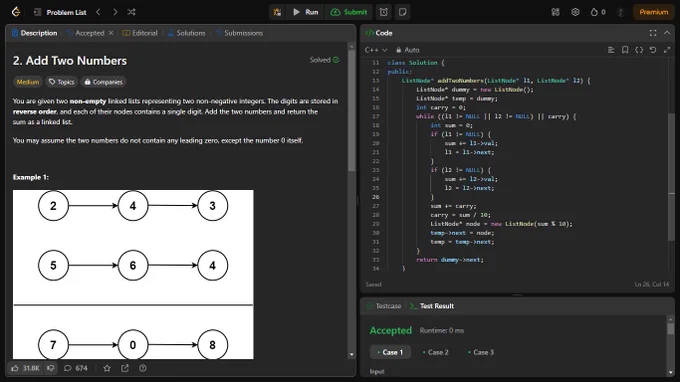
Task: Open the C++ language dropdown
Action: (x=376, y=50)
